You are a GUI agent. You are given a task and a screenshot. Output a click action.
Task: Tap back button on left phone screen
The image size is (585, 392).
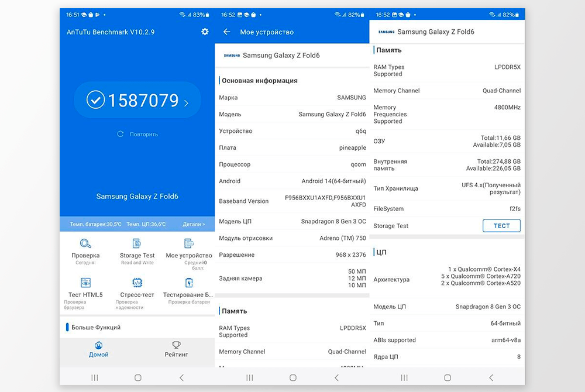pos(182,378)
